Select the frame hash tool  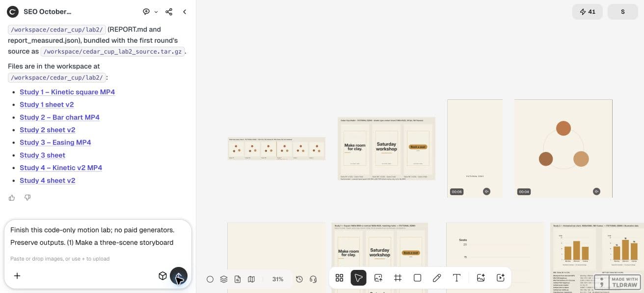tap(398, 278)
